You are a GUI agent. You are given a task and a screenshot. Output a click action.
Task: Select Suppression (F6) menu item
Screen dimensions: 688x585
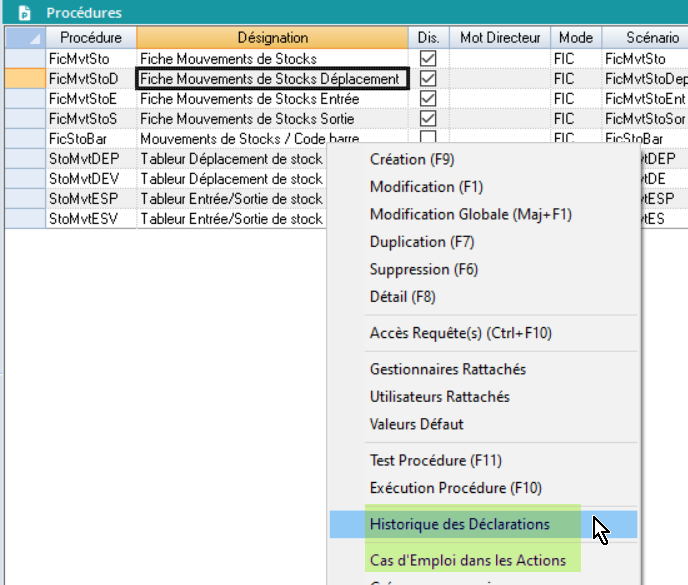(424, 270)
